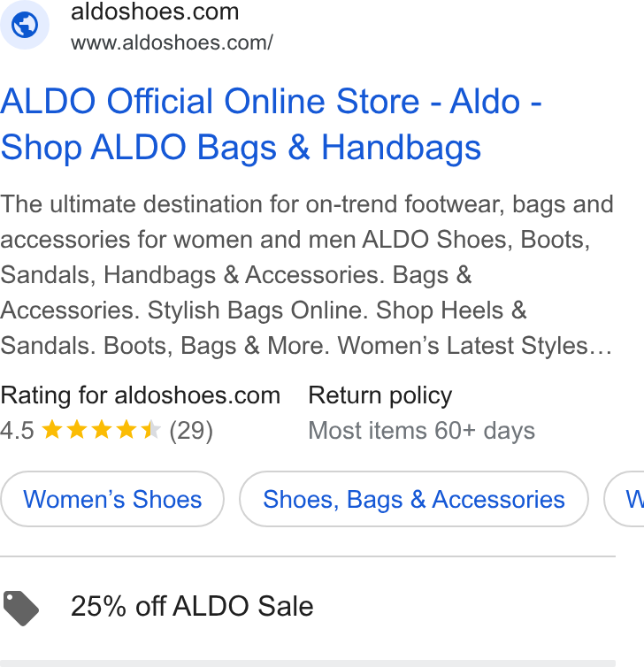This screenshot has width=644, height=667.
Task: Click the Rating for aldoshoes.com label
Action: 141,395
